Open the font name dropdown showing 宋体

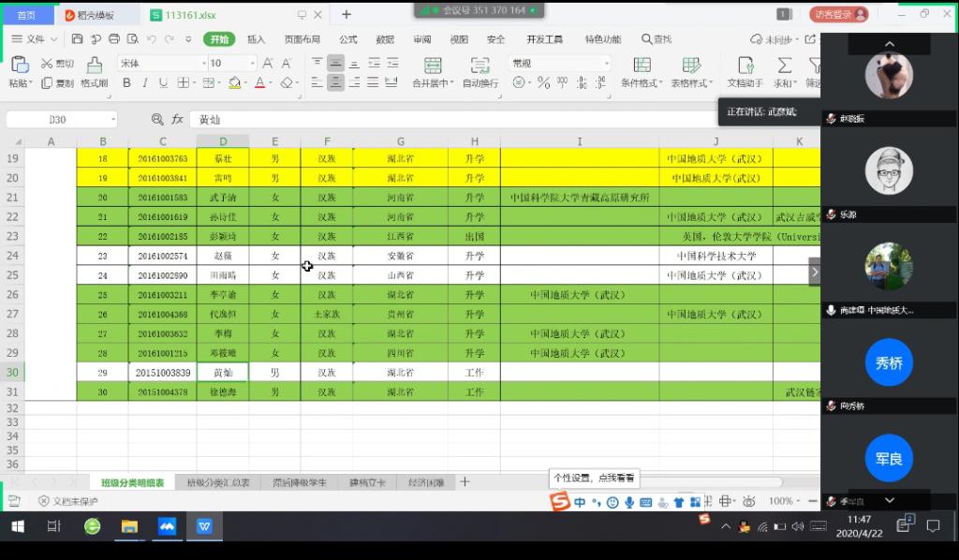(159, 64)
